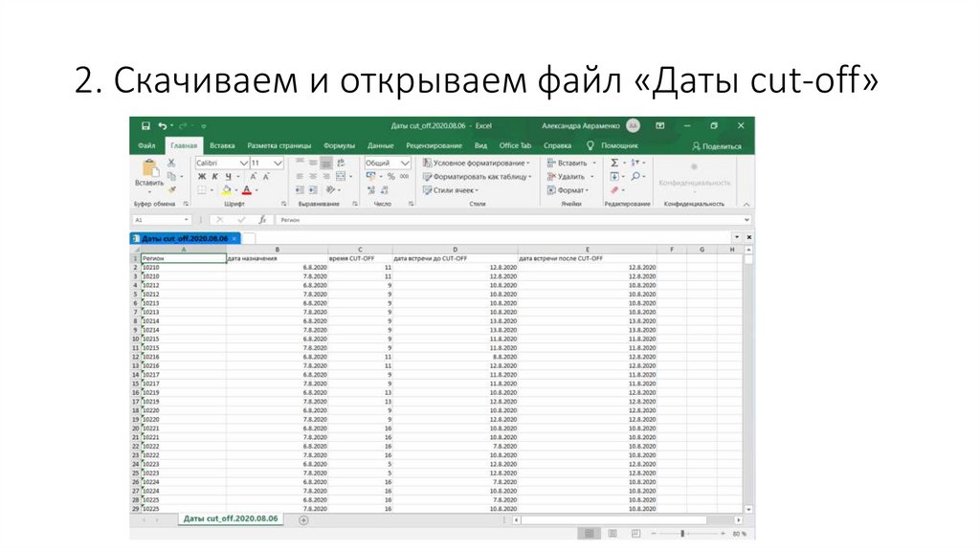Collapse the ribbon with the chevron
This screenshot has width=980, height=549.
(746, 205)
